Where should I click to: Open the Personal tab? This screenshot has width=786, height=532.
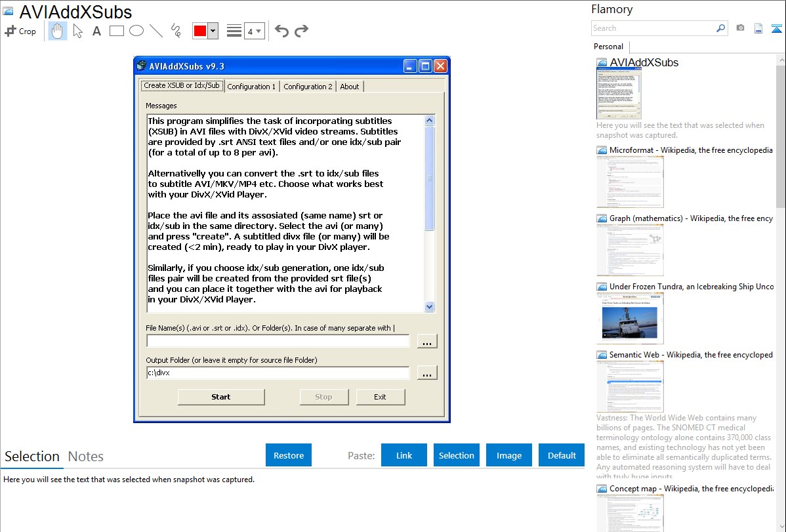coord(609,47)
